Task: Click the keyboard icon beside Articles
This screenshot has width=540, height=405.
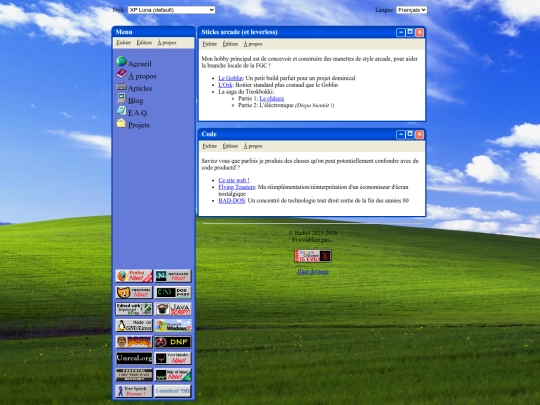Action: click(121, 86)
